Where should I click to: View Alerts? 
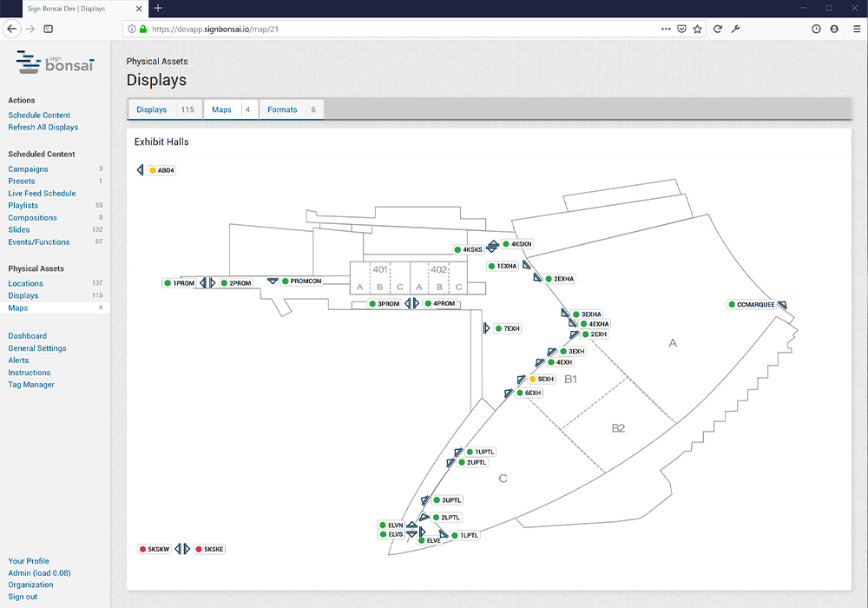tap(18, 360)
